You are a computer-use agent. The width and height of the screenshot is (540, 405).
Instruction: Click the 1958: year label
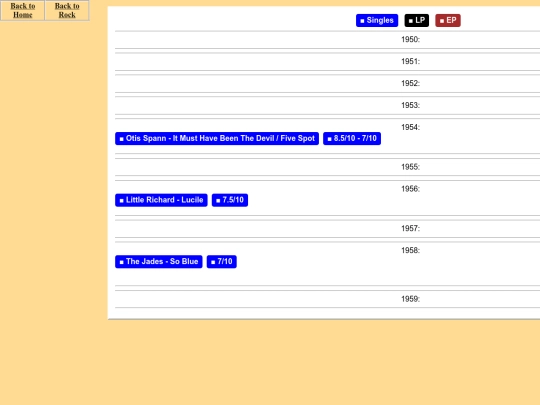(x=411, y=251)
